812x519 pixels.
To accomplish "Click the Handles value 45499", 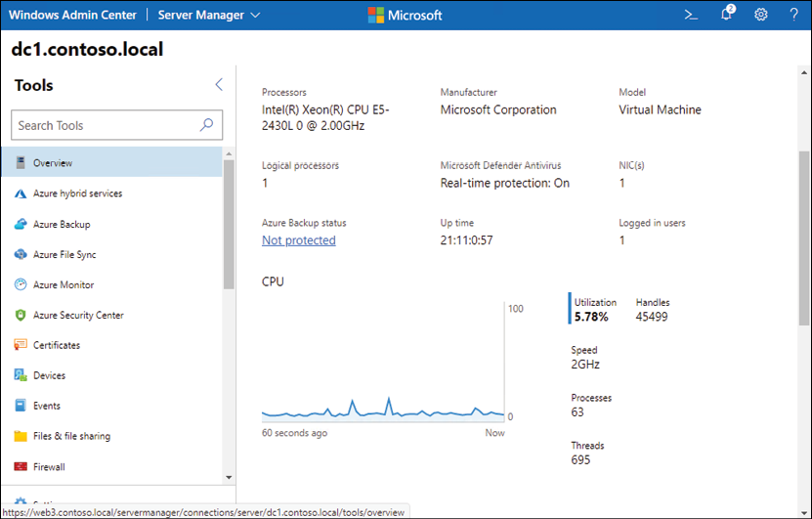I will tap(652, 317).
